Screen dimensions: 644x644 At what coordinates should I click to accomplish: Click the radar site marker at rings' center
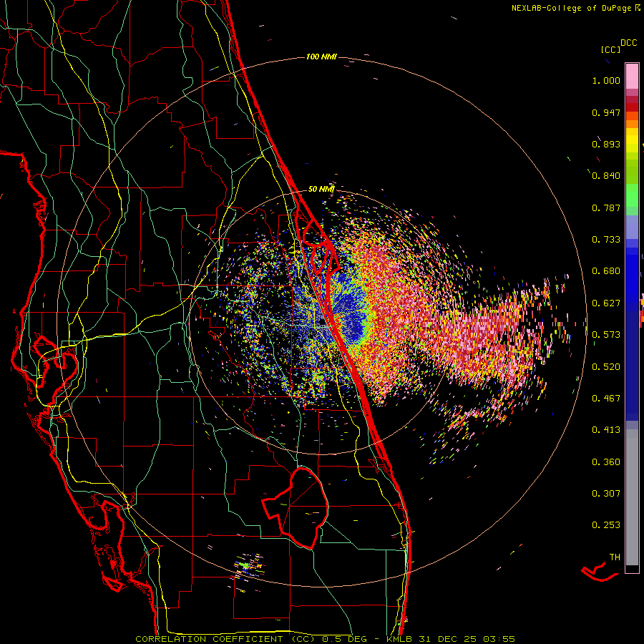click(323, 323)
